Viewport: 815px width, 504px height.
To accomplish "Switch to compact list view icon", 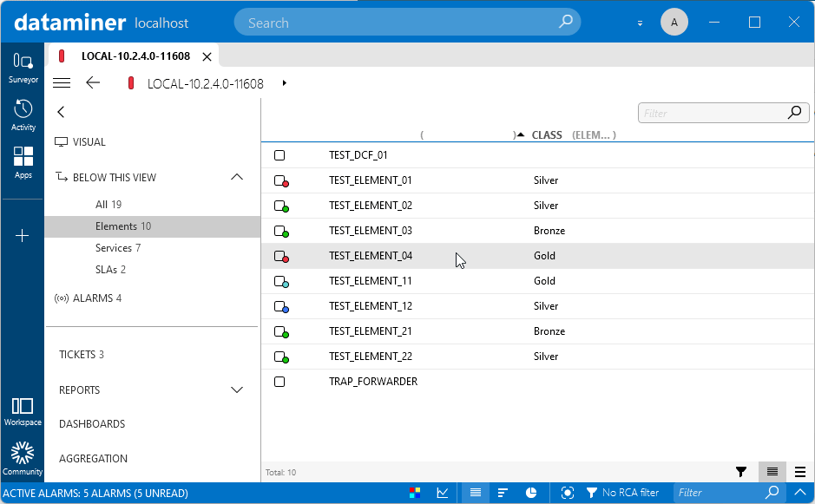I will (x=772, y=472).
